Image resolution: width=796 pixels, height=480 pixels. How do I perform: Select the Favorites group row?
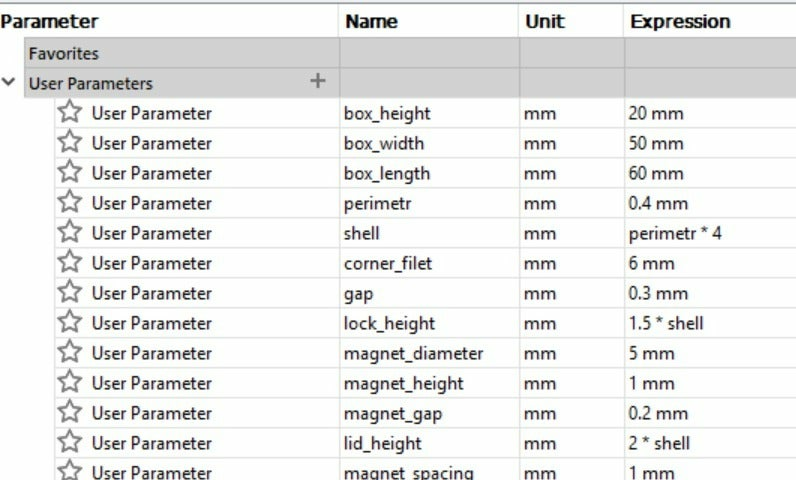(x=64, y=54)
